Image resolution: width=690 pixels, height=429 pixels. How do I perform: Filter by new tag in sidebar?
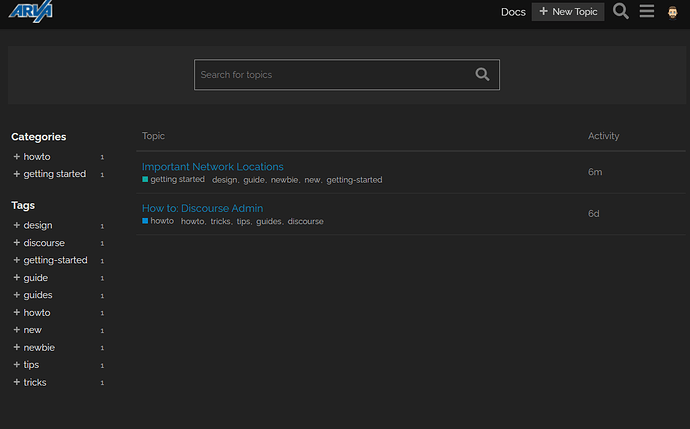click(x=33, y=330)
